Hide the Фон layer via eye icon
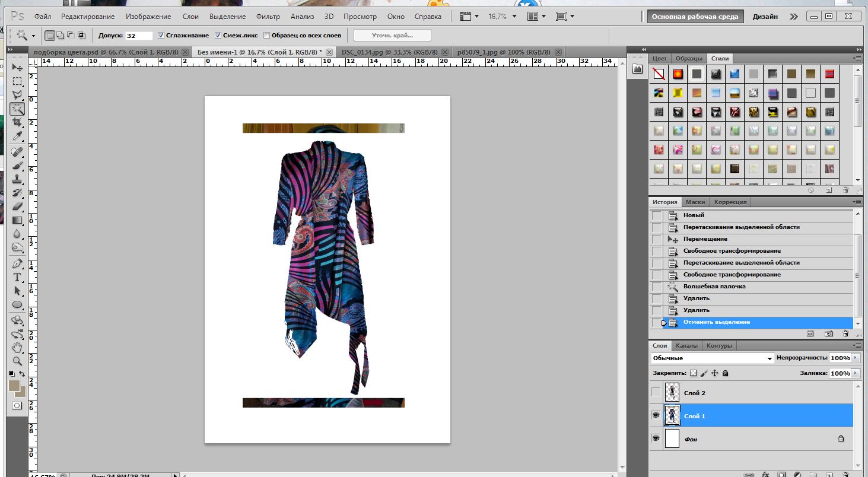This screenshot has height=477, width=868. (656, 438)
